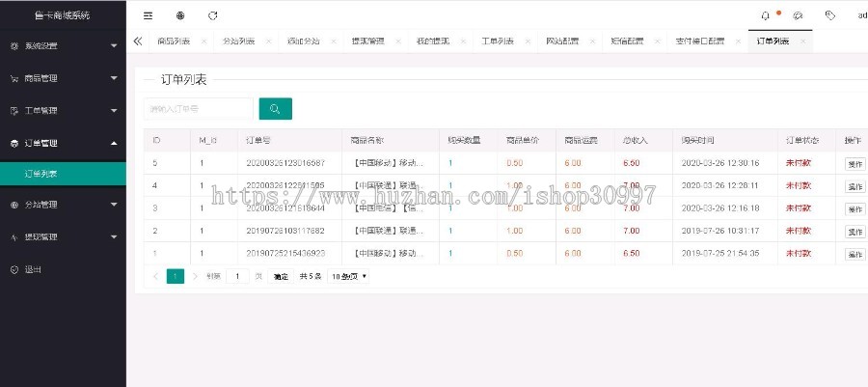
Task: Click the 总收入 column header
Action: [x=635, y=141]
